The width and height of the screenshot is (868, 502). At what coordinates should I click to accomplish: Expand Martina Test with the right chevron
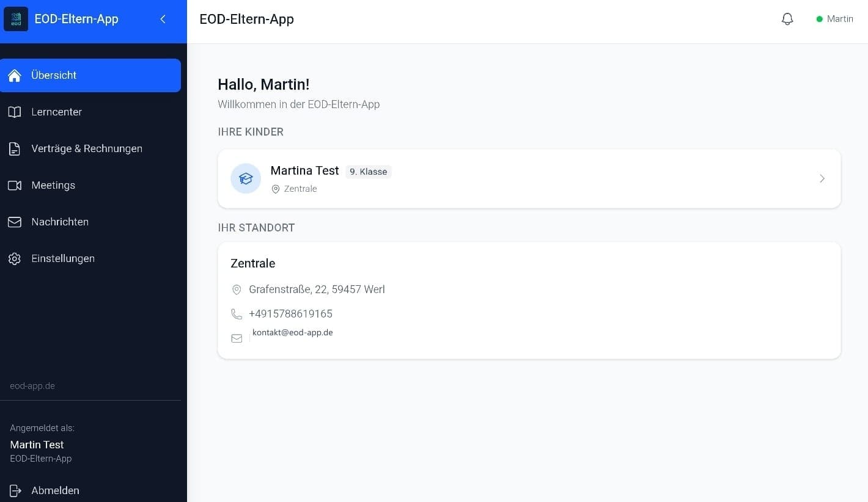(822, 178)
